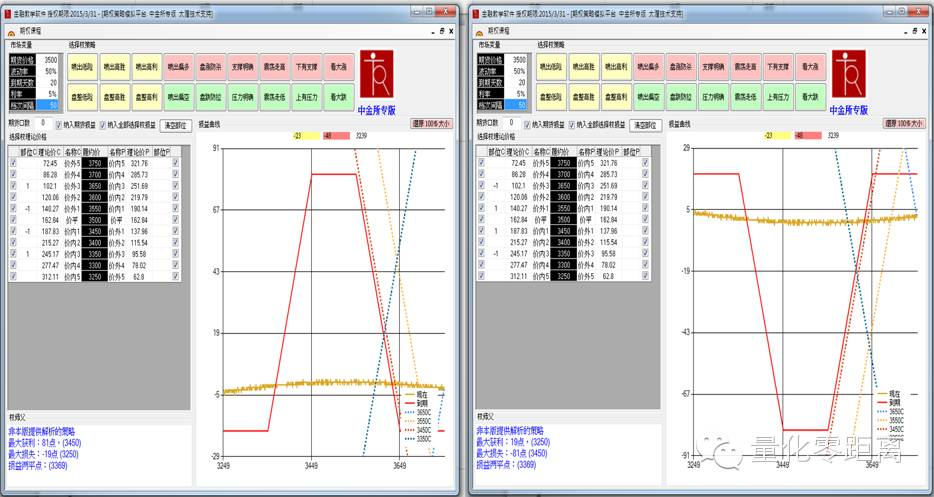The width and height of the screenshot is (934, 497).
Task: Click 最大获利 line in left window notes
Action: pos(45,443)
